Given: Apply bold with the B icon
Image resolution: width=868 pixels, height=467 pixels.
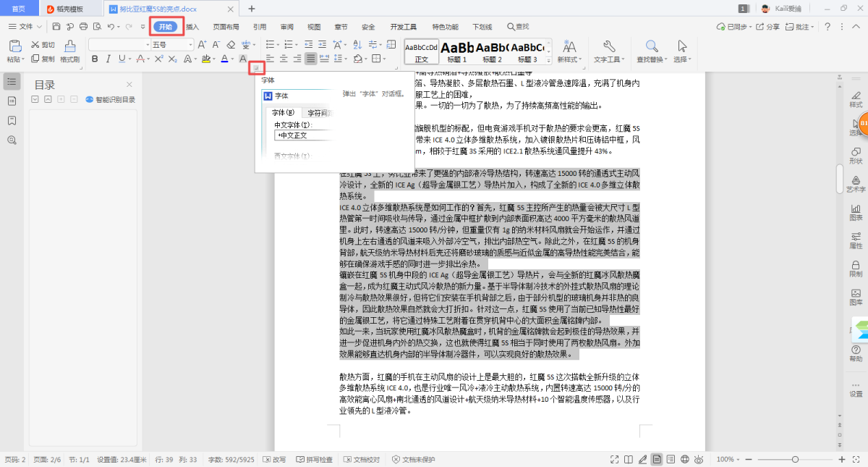Looking at the screenshot, I should (94, 59).
